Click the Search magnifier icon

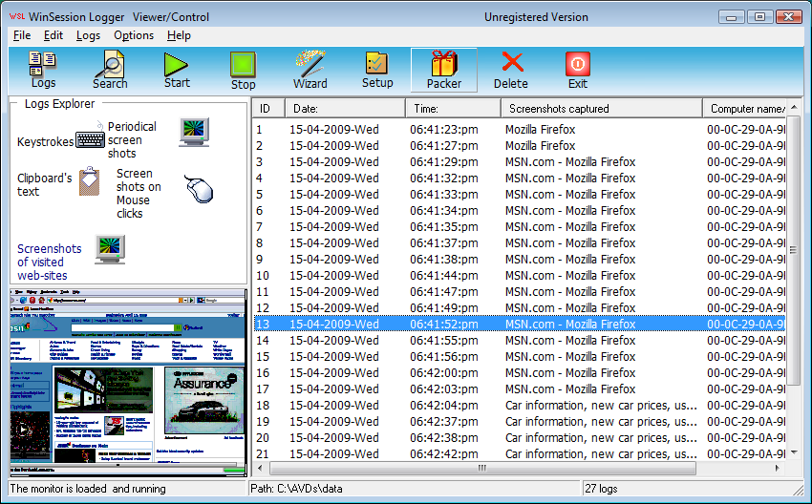(x=110, y=65)
